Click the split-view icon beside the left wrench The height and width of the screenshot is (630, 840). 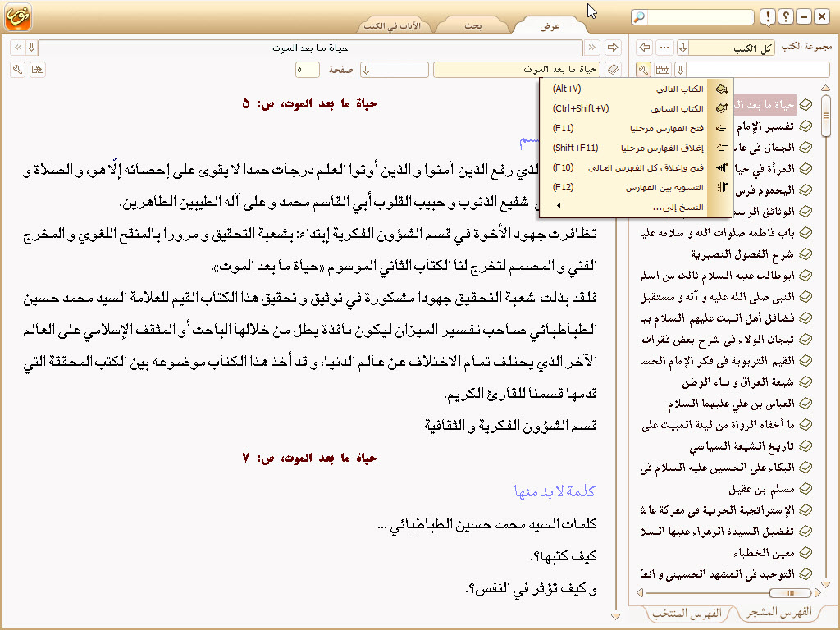pyautogui.click(x=38, y=69)
